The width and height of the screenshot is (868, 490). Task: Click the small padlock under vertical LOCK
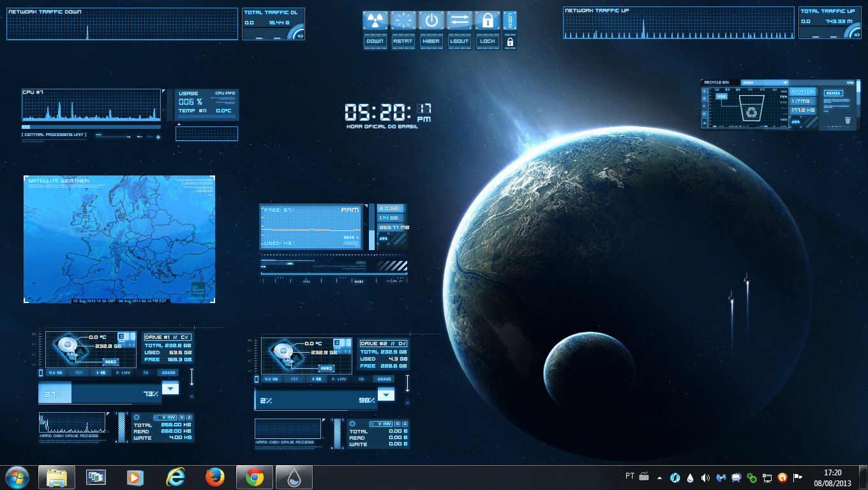click(510, 42)
